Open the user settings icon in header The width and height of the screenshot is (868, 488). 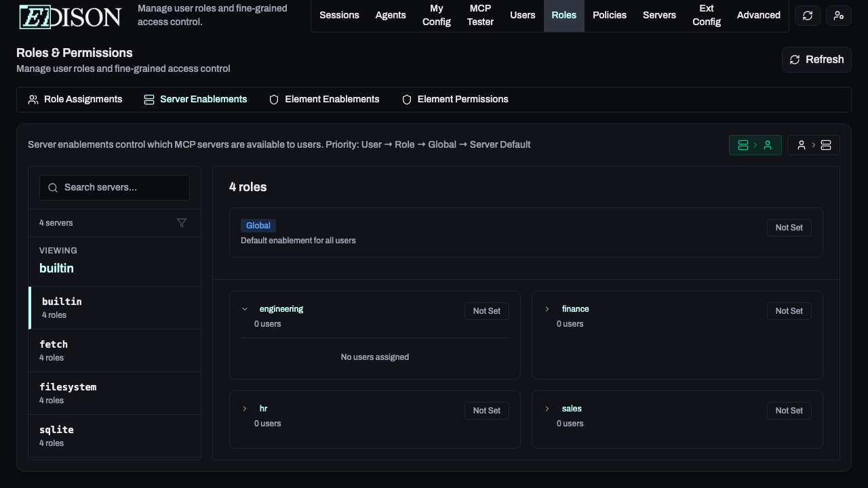tap(839, 16)
